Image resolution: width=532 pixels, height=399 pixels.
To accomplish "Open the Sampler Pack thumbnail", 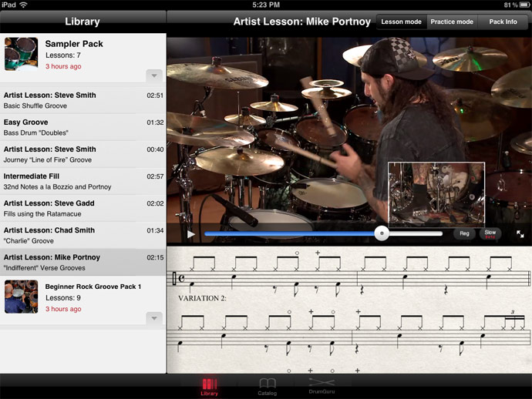I will 21,54.
